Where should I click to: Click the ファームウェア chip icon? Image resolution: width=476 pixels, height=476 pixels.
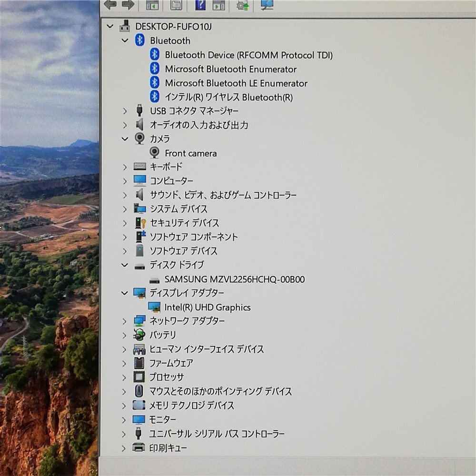coord(139,363)
